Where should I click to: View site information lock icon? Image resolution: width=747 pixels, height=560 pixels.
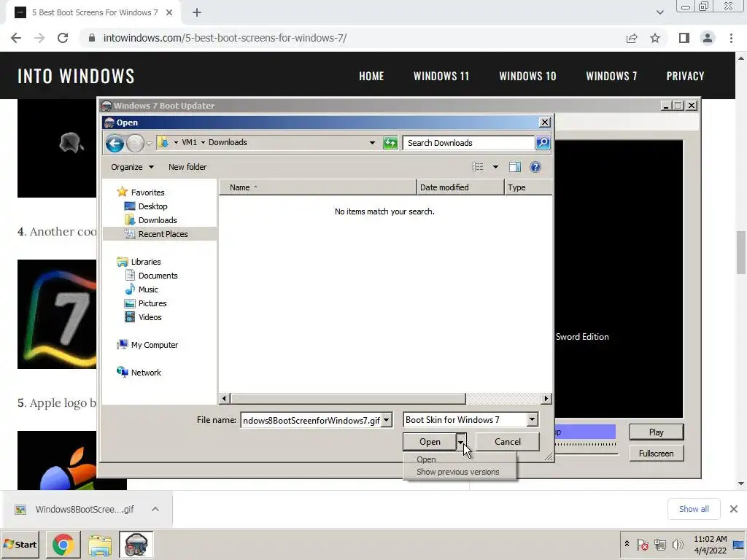92,38
